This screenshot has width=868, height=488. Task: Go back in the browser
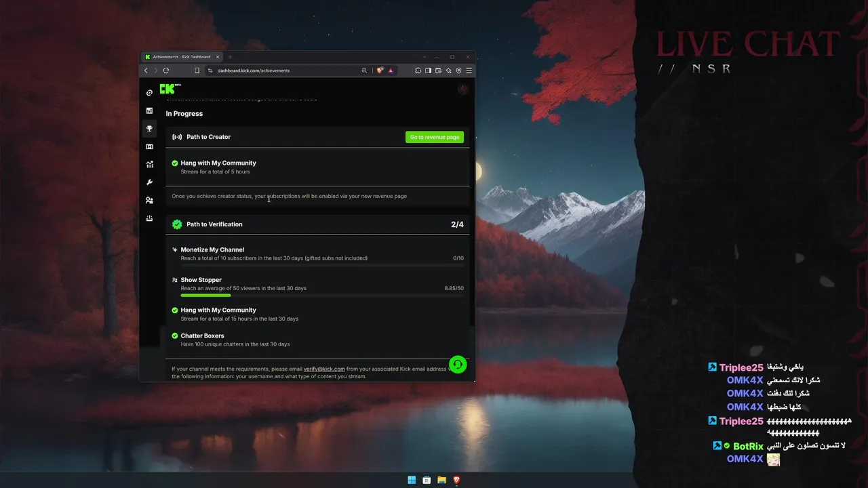146,70
